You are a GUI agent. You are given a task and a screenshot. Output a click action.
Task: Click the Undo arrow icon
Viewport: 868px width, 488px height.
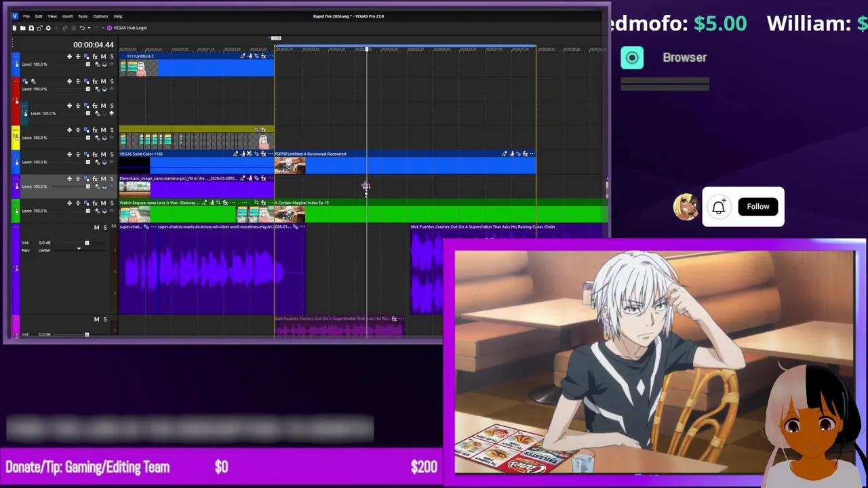click(x=82, y=28)
